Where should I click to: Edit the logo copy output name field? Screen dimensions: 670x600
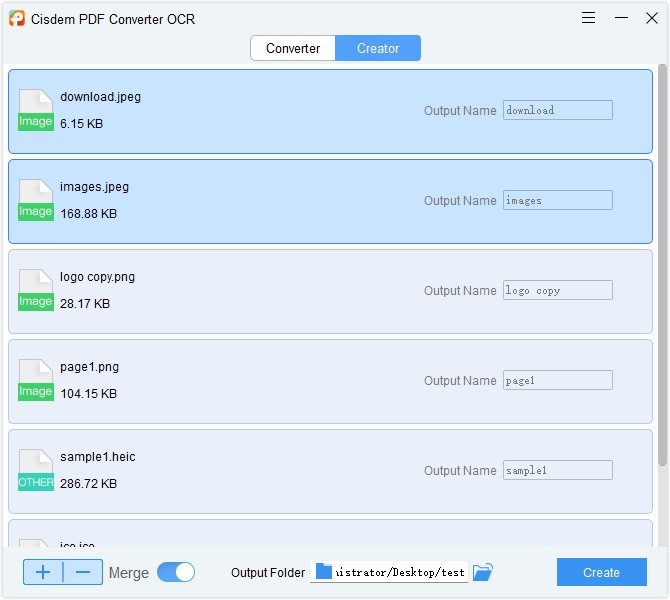557,290
